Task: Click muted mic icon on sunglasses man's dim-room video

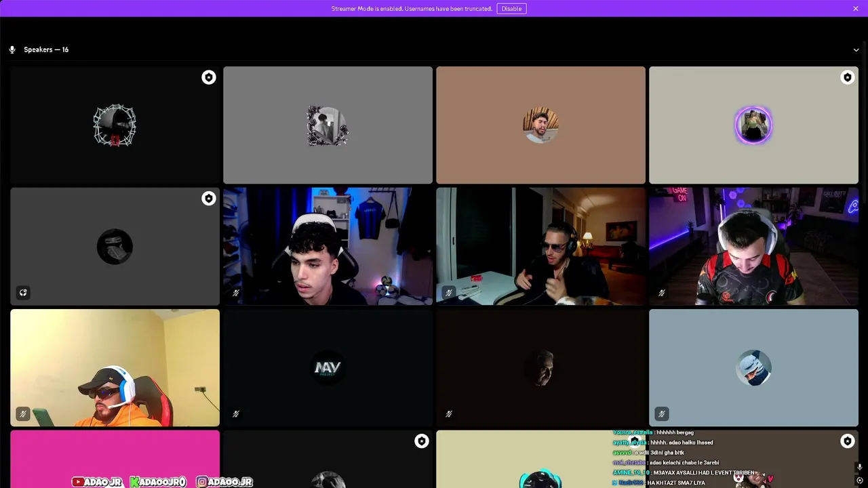Action: pyautogui.click(x=449, y=293)
